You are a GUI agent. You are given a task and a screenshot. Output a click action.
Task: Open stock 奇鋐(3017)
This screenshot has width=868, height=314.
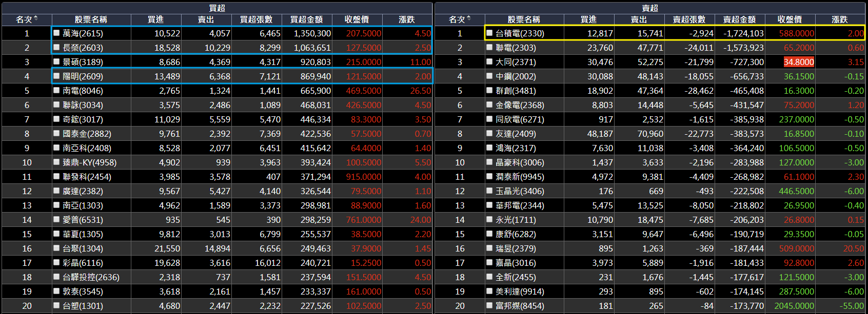pyautogui.click(x=83, y=119)
